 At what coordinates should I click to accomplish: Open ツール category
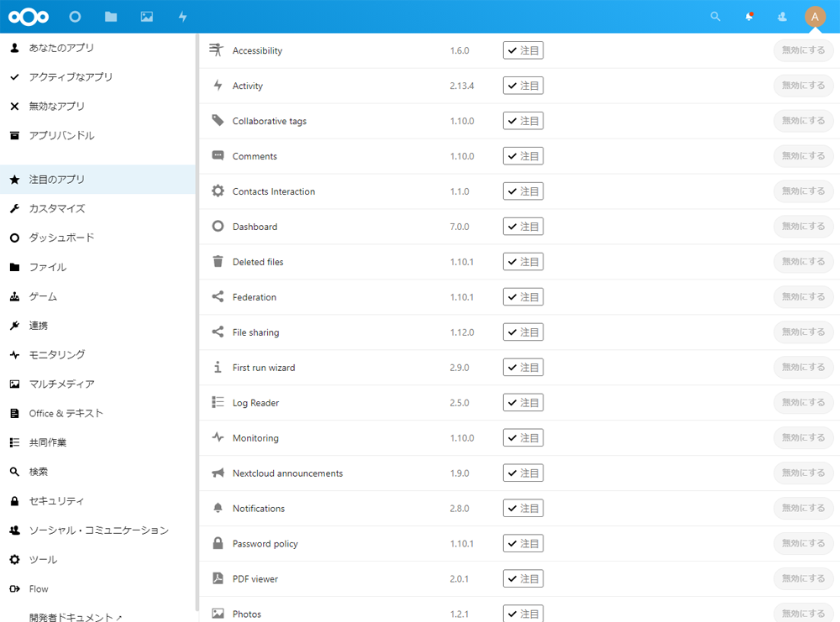tap(98, 559)
